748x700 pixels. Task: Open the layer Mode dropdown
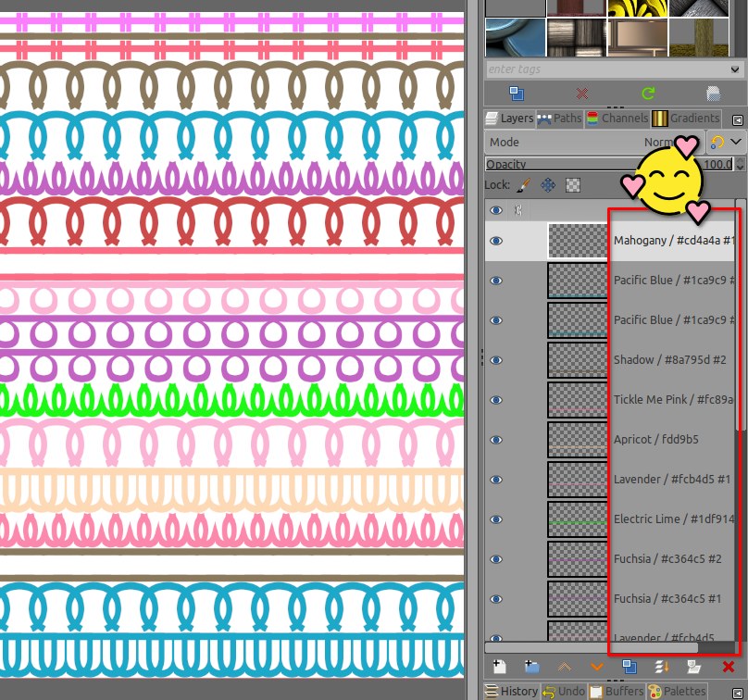click(593, 143)
